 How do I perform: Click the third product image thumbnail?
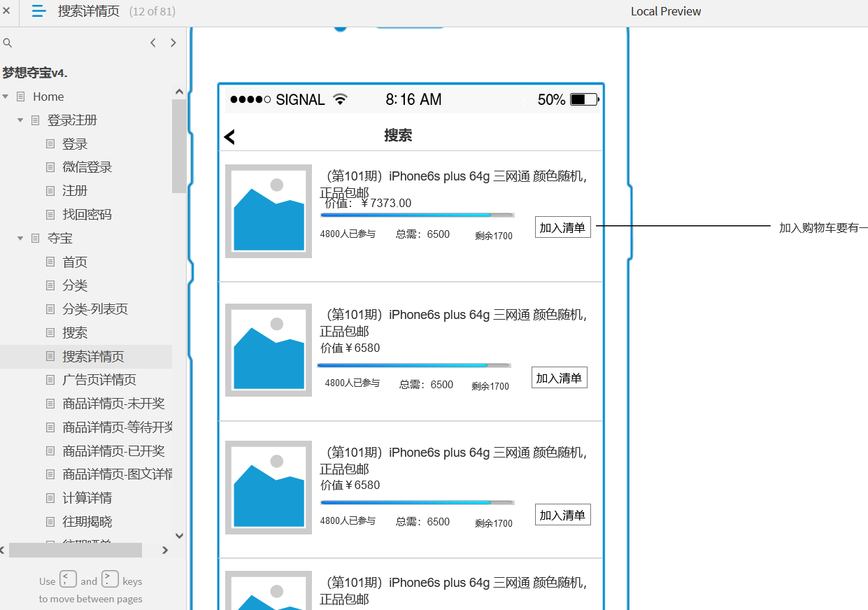tap(269, 488)
